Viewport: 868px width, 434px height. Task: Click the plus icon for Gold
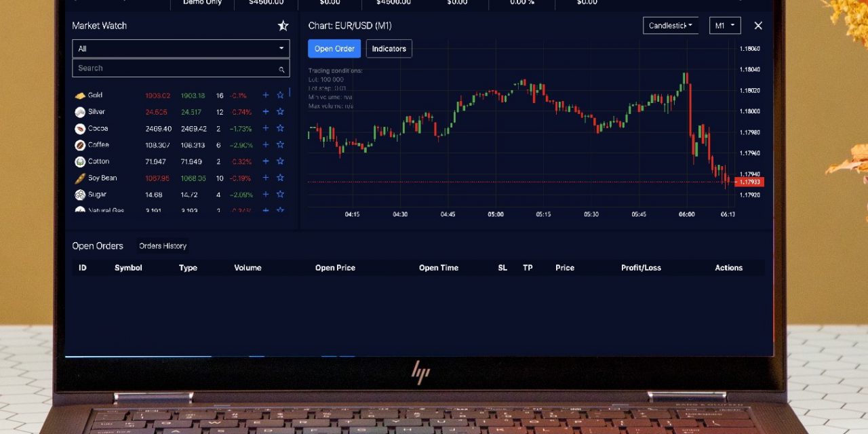pyautogui.click(x=266, y=96)
